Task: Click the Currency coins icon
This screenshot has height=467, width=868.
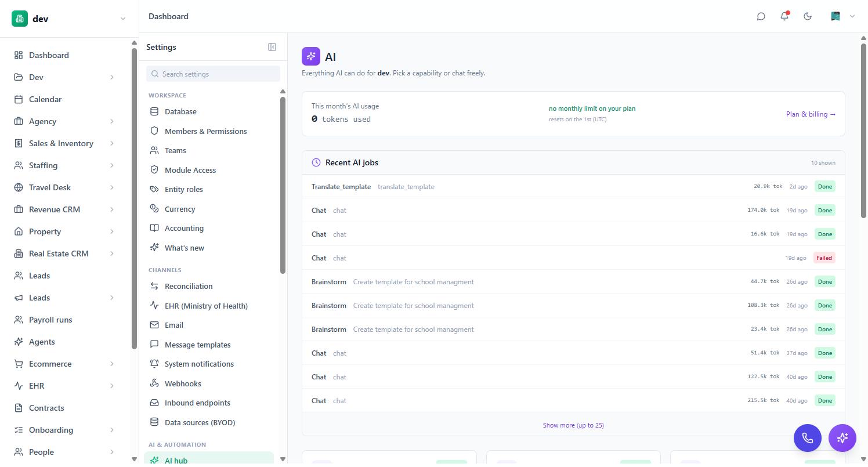Action: pyautogui.click(x=154, y=209)
